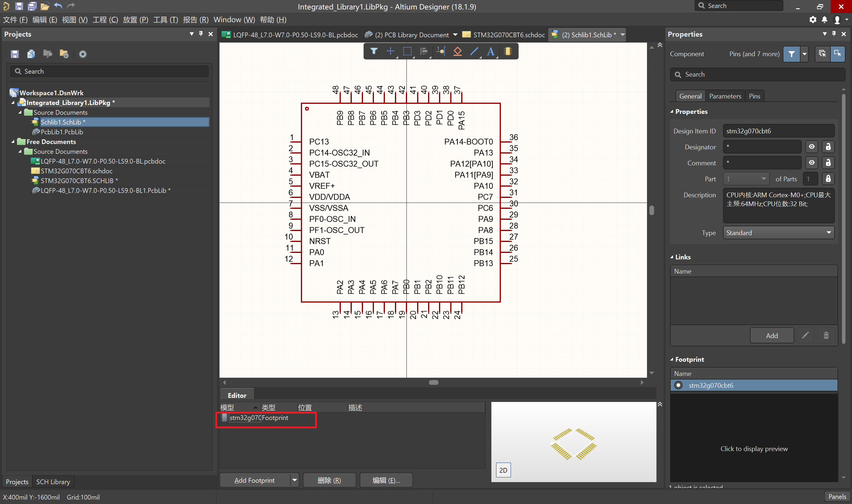Redo the last undone action
The width and height of the screenshot is (852, 504).
pos(71,6)
